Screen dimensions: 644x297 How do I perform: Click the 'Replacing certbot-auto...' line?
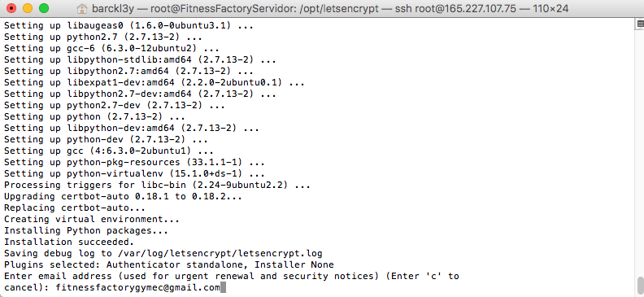pos(75,207)
